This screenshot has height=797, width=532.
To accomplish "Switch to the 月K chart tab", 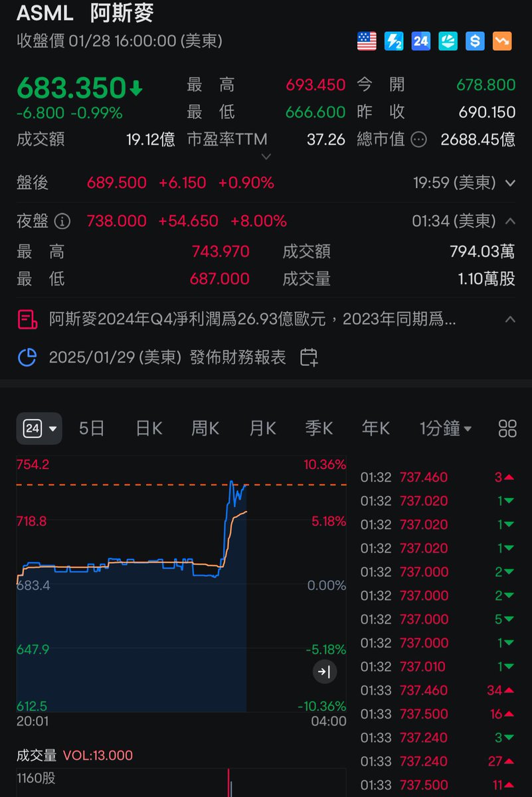I will (x=262, y=428).
